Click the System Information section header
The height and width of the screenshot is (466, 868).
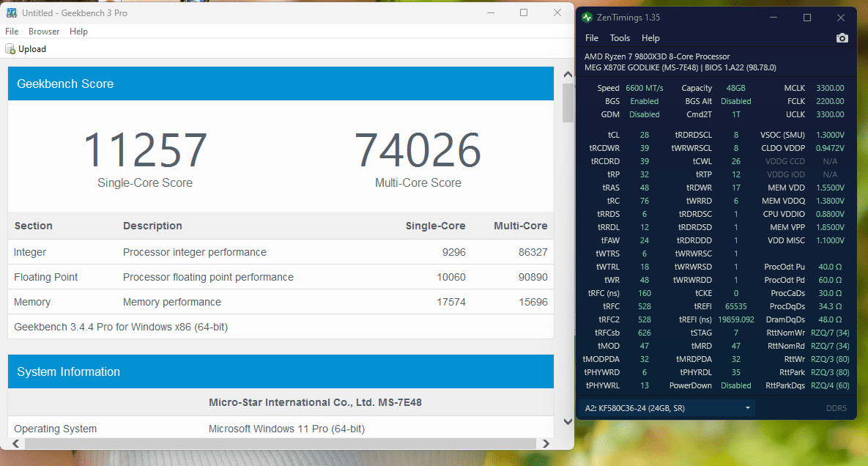pyautogui.click(x=281, y=372)
